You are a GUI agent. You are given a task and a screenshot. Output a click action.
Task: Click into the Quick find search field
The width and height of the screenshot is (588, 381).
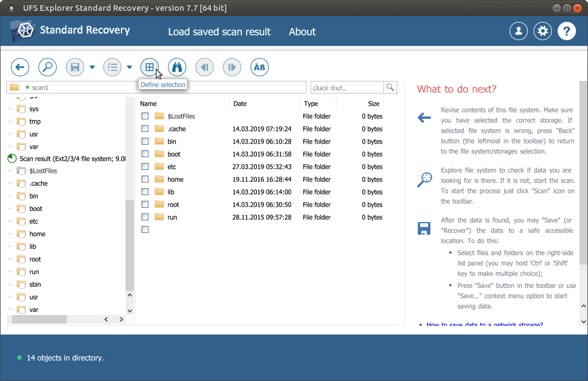346,88
